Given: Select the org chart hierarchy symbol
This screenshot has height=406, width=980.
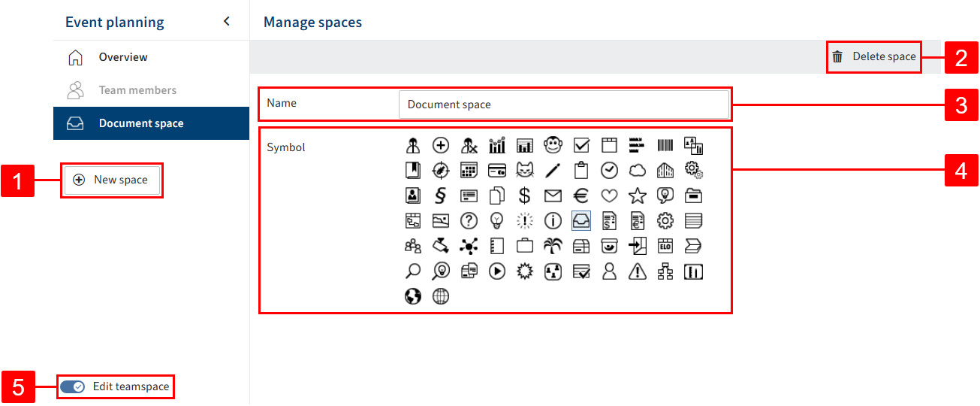Looking at the screenshot, I should [x=665, y=271].
